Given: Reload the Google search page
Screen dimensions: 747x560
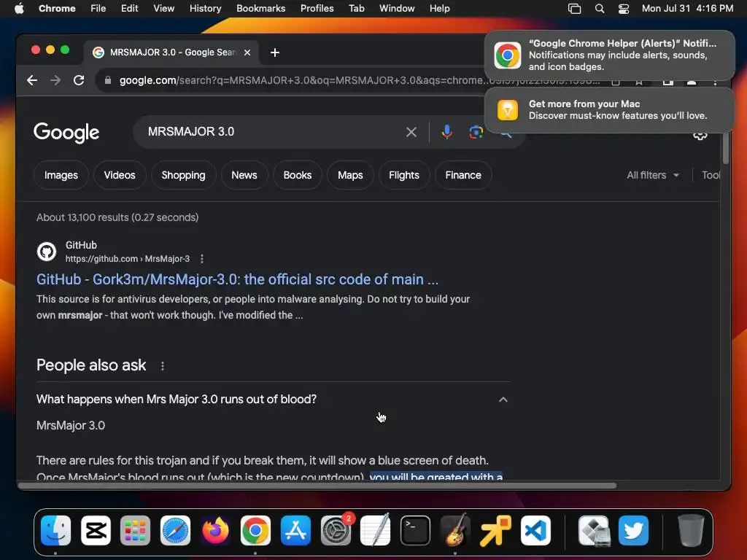Looking at the screenshot, I should (x=79, y=80).
